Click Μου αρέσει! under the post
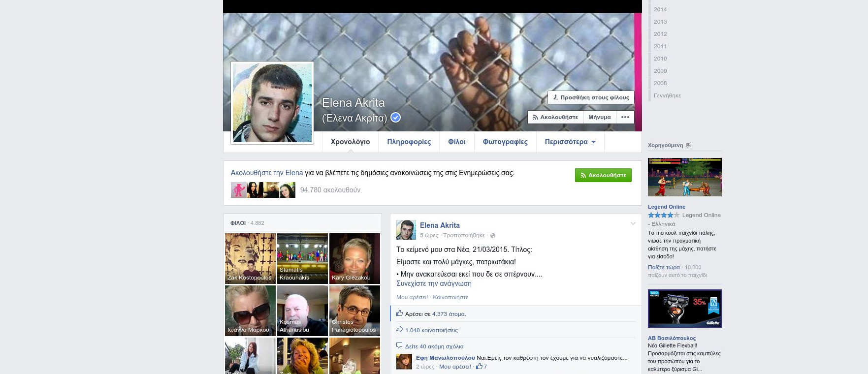The width and height of the screenshot is (868, 374). (412, 297)
